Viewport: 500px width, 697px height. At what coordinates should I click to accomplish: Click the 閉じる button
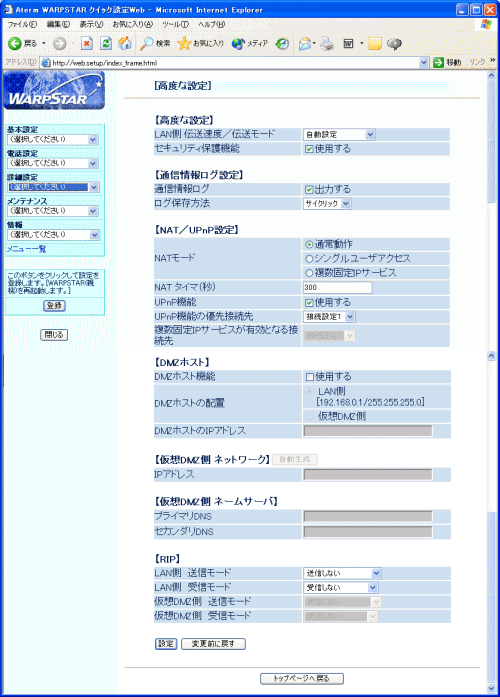click(x=54, y=335)
